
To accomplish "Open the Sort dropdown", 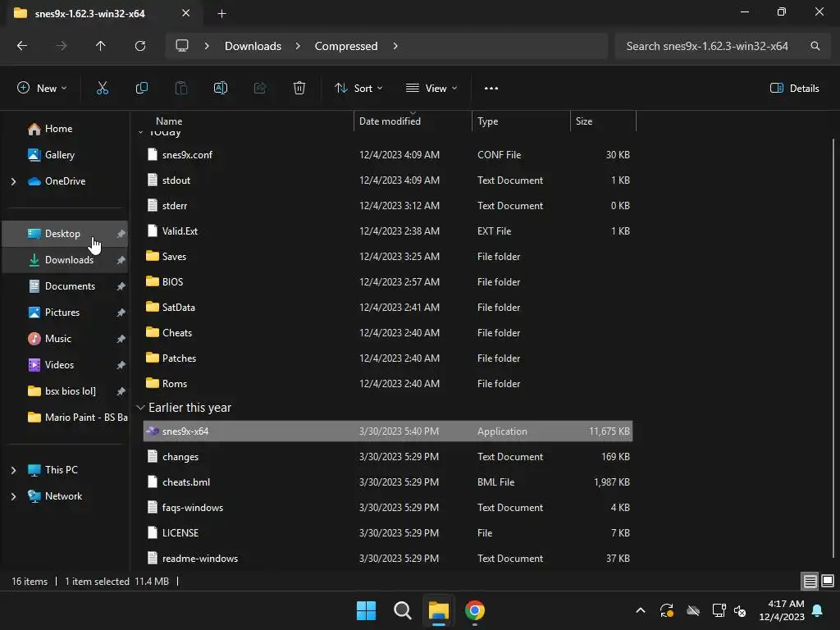I will pos(358,89).
